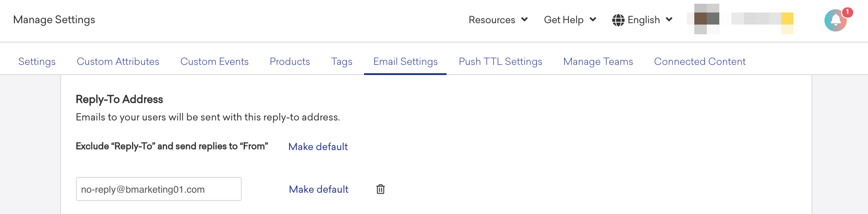Open the Custom Attributes tab
The height and width of the screenshot is (214, 868).
118,62
